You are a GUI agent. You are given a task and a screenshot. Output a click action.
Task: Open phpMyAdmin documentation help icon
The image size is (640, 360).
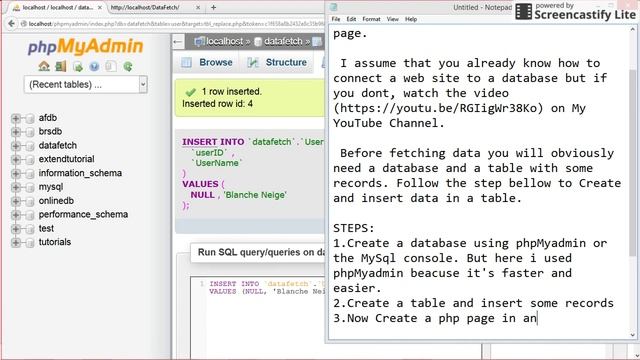click(94, 67)
